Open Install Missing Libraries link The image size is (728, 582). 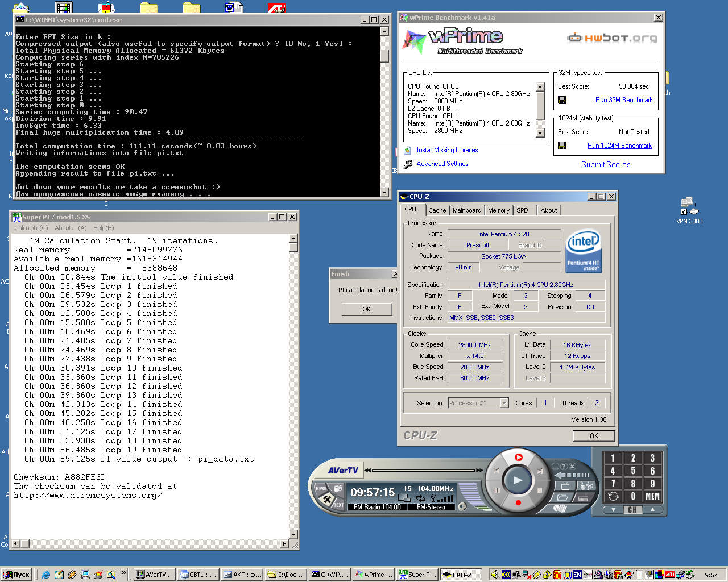447,150
